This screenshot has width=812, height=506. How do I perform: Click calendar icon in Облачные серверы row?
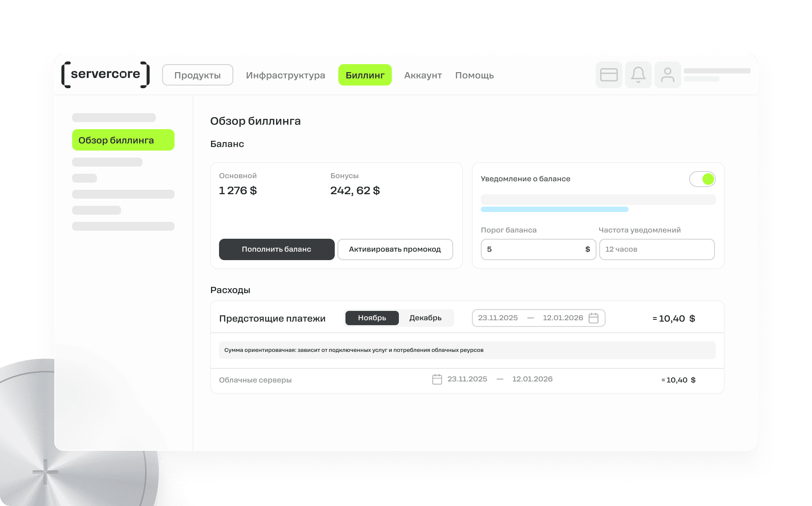(x=437, y=379)
